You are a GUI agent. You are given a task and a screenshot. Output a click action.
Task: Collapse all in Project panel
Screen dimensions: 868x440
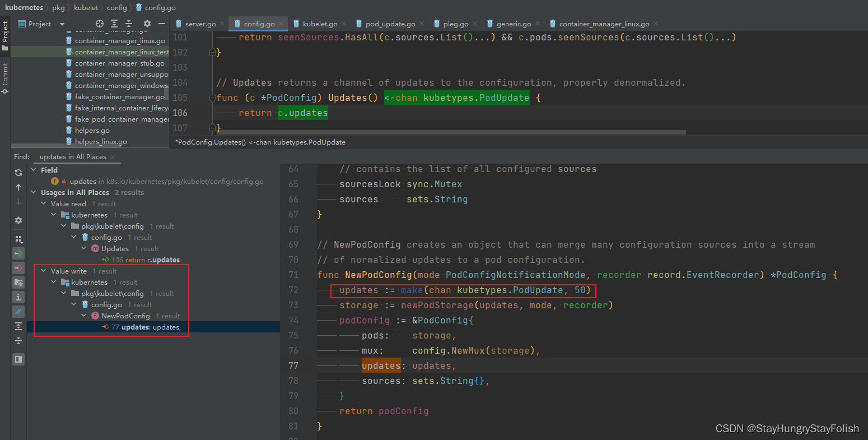(x=129, y=24)
